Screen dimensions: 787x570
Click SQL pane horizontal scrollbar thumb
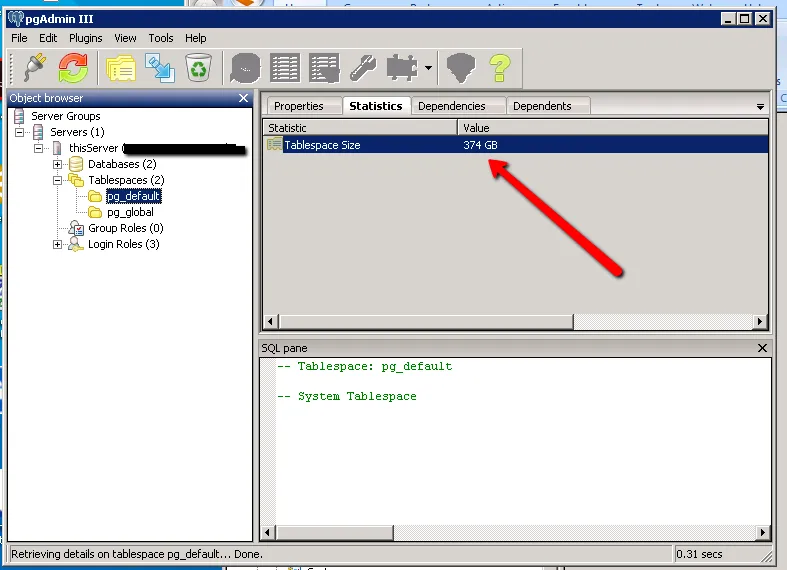click(x=334, y=532)
